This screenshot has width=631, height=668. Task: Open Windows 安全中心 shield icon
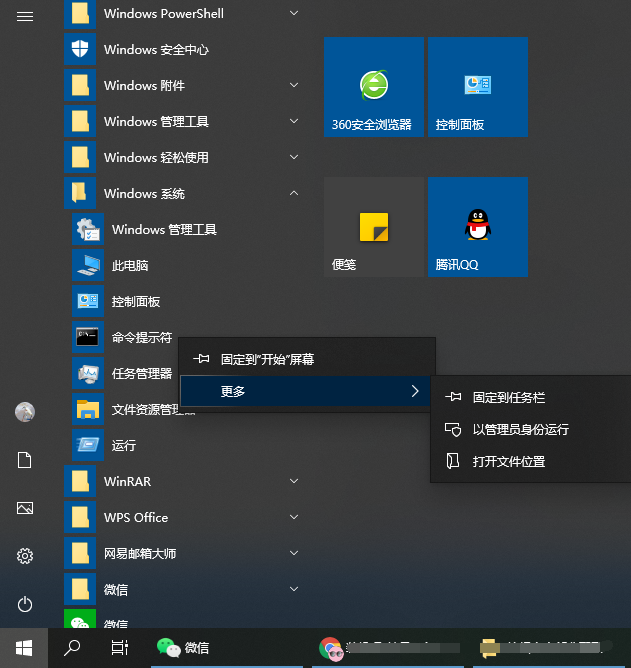tap(80, 49)
